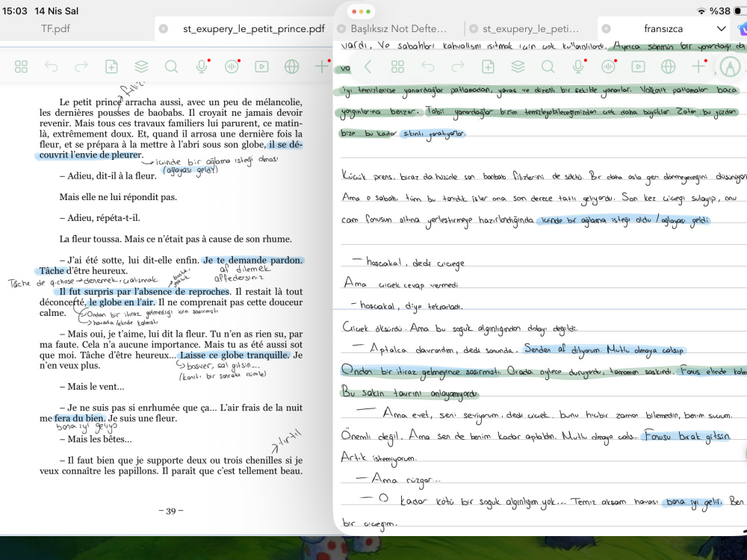The height and width of the screenshot is (560, 747).
Task: Tap the split-view three-dot handle
Action: coord(361,11)
